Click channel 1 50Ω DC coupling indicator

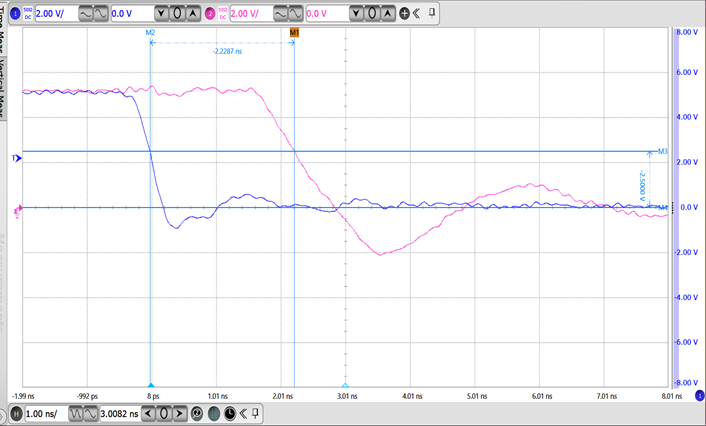pos(28,14)
